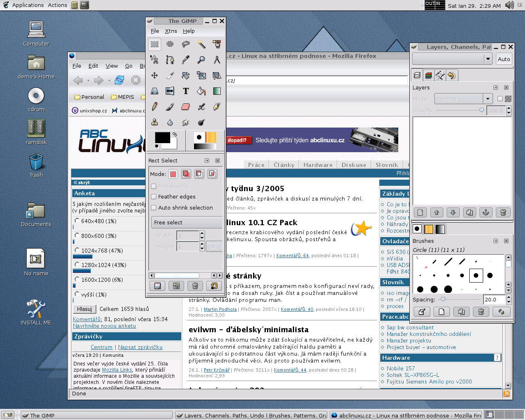Set selection mode to Replace
Viewport: 525px width, 420px height.
point(173,174)
